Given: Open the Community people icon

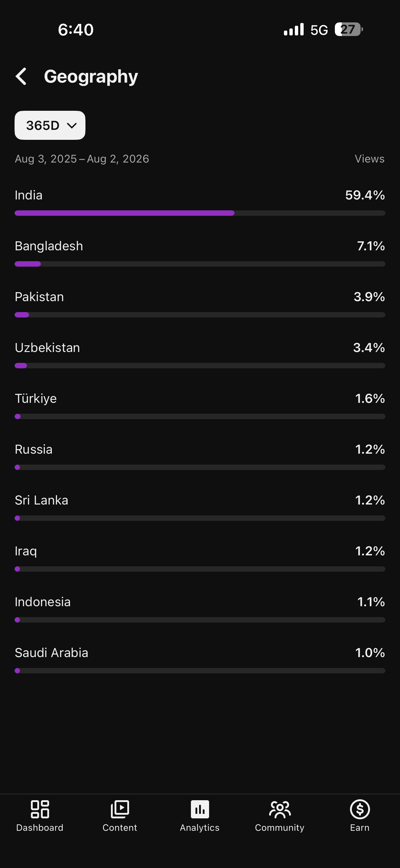Looking at the screenshot, I should pos(280,809).
